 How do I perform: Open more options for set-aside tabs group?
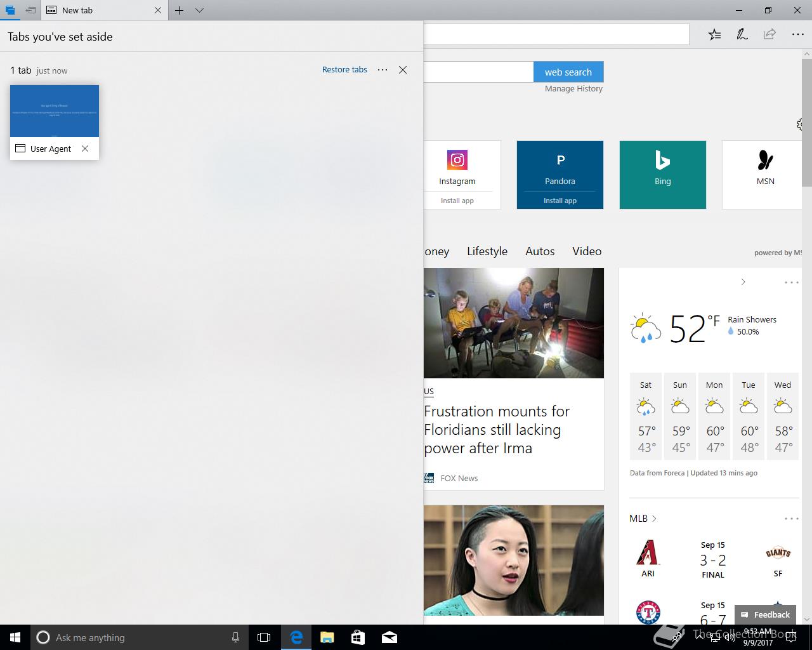point(383,70)
